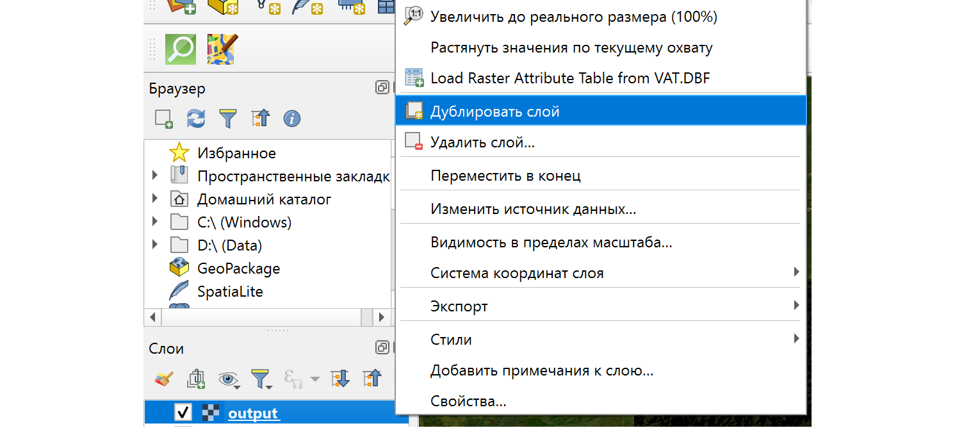Select C:\ (Windows) in Браузер tree

(245, 222)
